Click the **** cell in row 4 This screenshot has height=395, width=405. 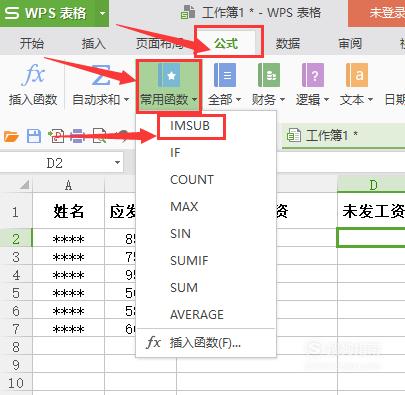point(68,275)
